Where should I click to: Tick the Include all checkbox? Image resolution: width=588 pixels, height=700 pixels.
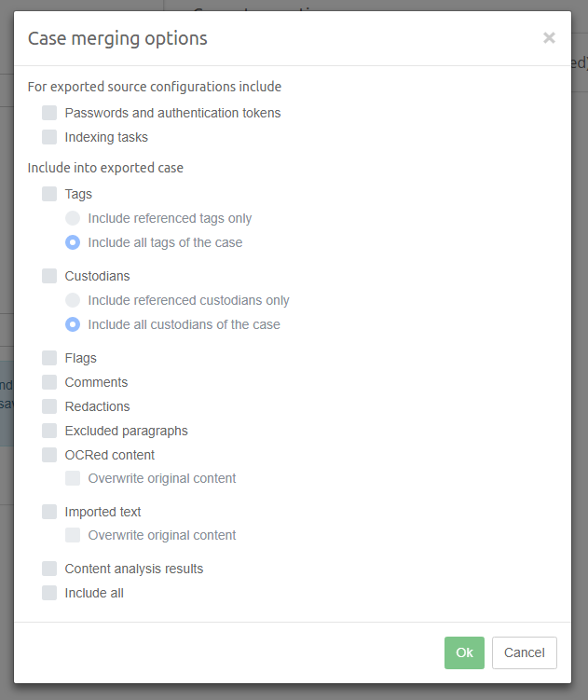point(49,593)
